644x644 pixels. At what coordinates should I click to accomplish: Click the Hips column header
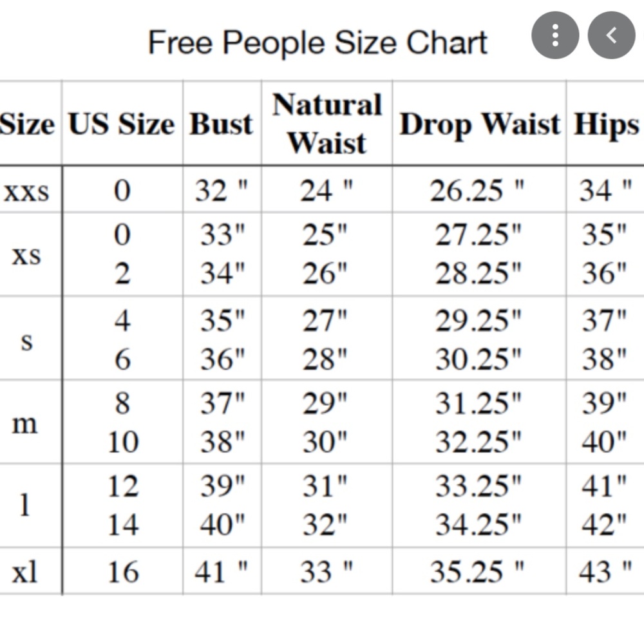click(606, 124)
